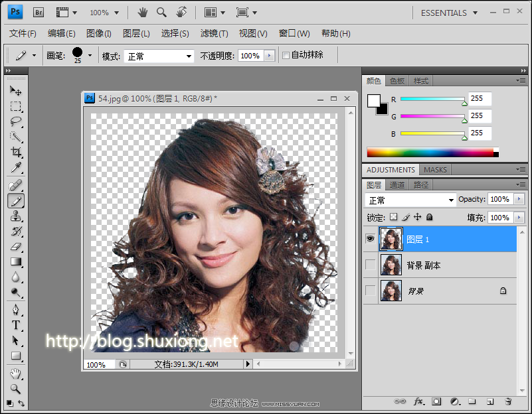Toggle lock image pixels
This screenshot has width=532, height=414.
point(406,217)
